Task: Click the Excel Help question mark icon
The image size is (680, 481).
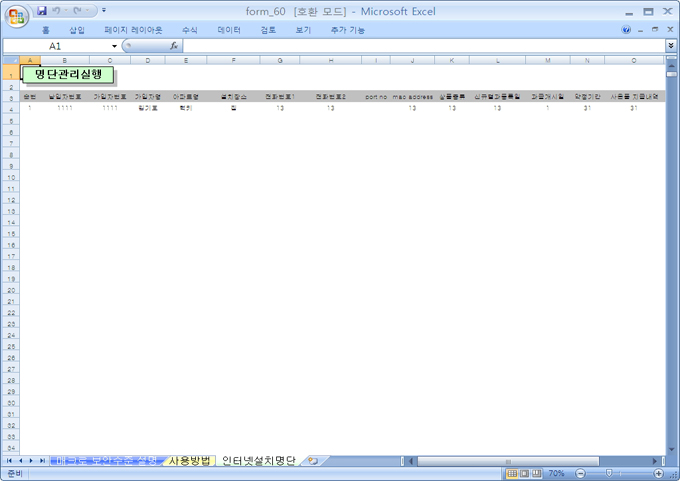Action: tap(626, 29)
